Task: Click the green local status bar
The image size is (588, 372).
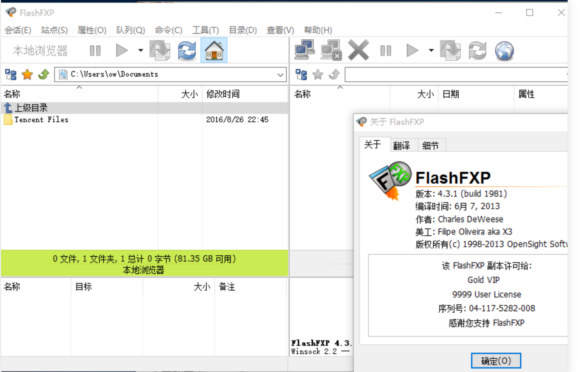Action: pyautogui.click(x=145, y=263)
